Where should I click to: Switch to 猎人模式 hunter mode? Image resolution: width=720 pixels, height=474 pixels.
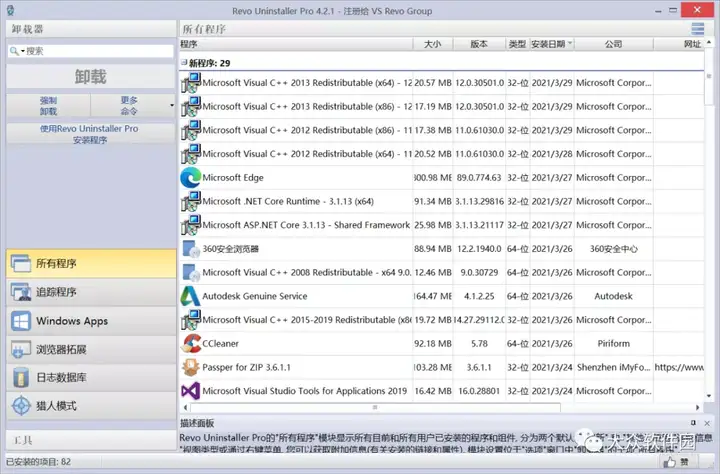click(91, 406)
